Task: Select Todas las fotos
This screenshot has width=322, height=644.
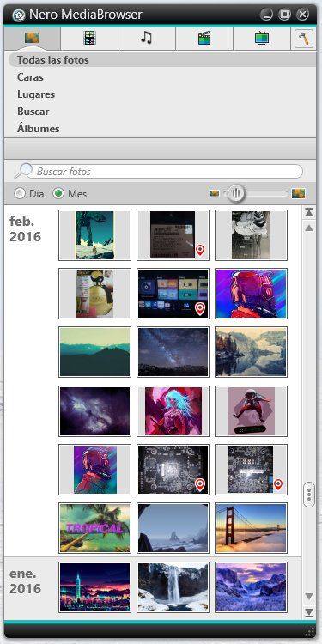Action: [52, 60]
